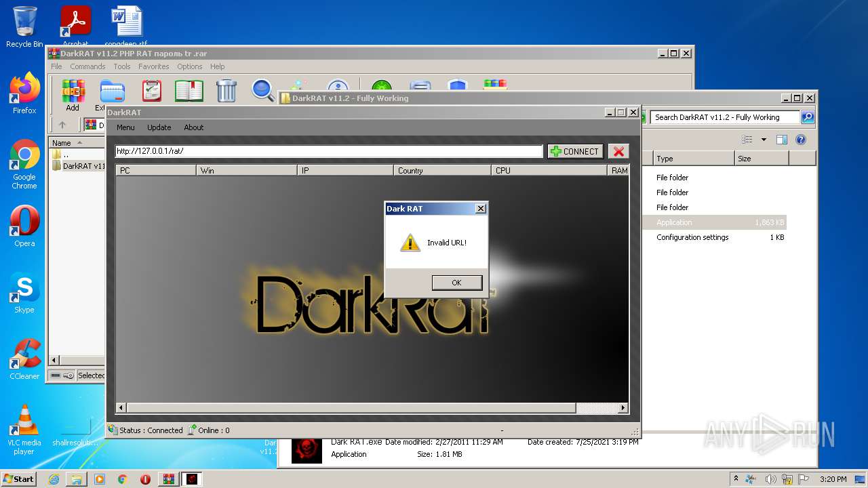Click the WinRAR View book icon
Viewport: 868px width, 488px height.
189,91
